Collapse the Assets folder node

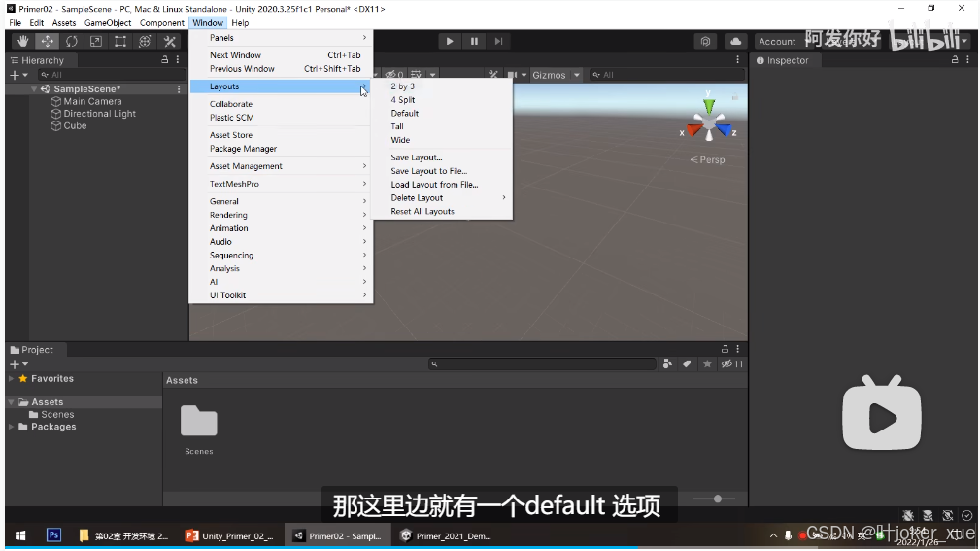pyautogui.click(x=12, y=402)
